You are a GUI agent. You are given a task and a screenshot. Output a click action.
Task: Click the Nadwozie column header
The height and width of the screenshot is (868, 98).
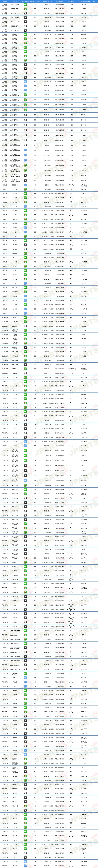[71, 1]
